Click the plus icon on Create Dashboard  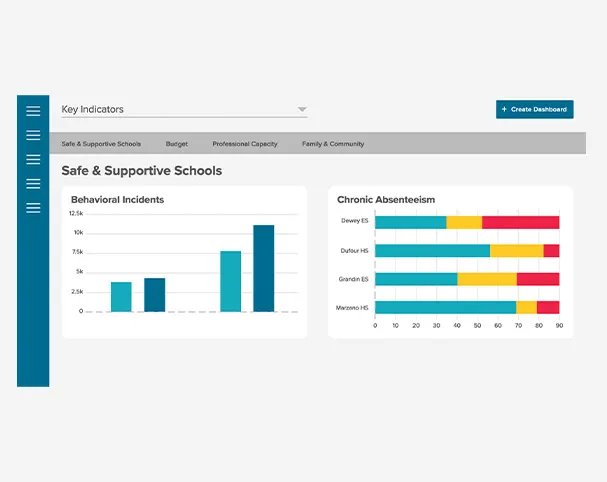point(504,109)
